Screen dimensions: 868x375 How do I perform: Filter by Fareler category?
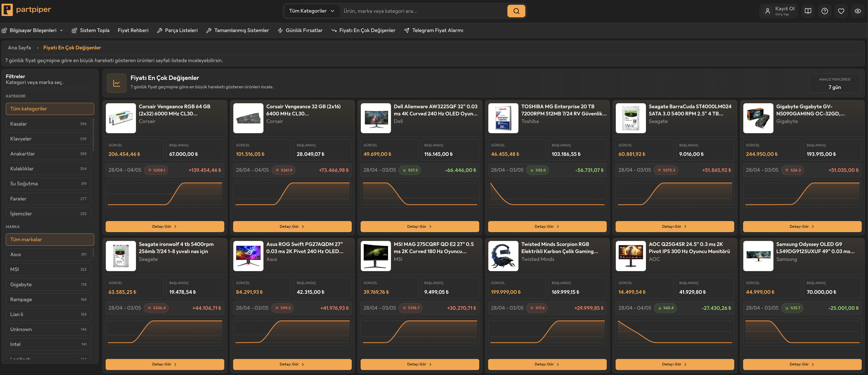[x=48, y=199]
